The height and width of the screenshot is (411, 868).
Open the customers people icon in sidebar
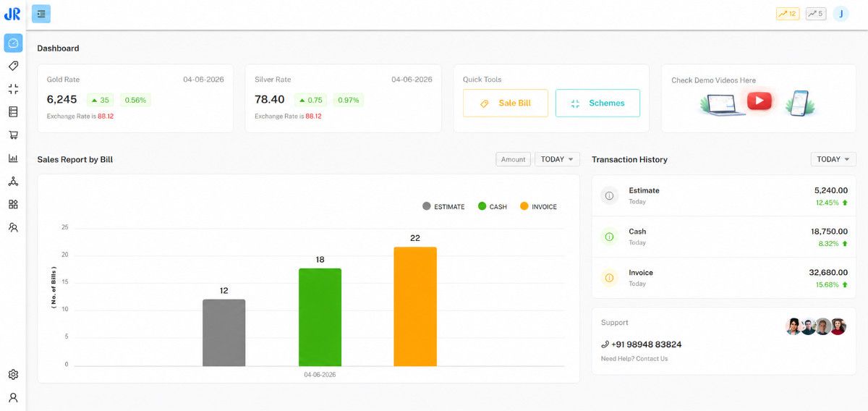pyautogui.click(x=13, y=227)
